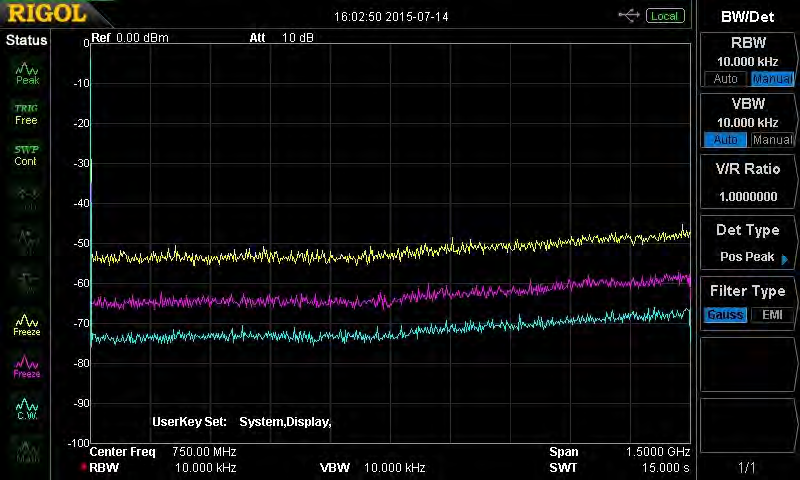Select the SWP Cont sweep status icon
This screenshot has height=480, width=800.
26,156
